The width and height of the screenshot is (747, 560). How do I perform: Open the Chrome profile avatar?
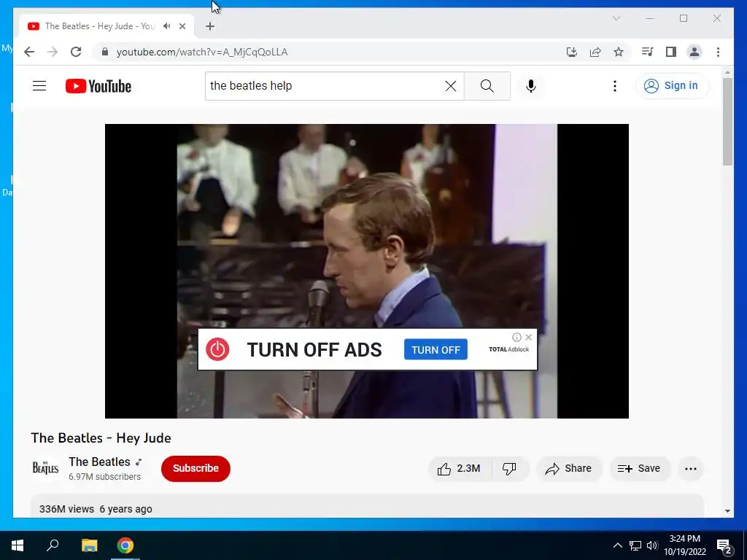(694, 52)
